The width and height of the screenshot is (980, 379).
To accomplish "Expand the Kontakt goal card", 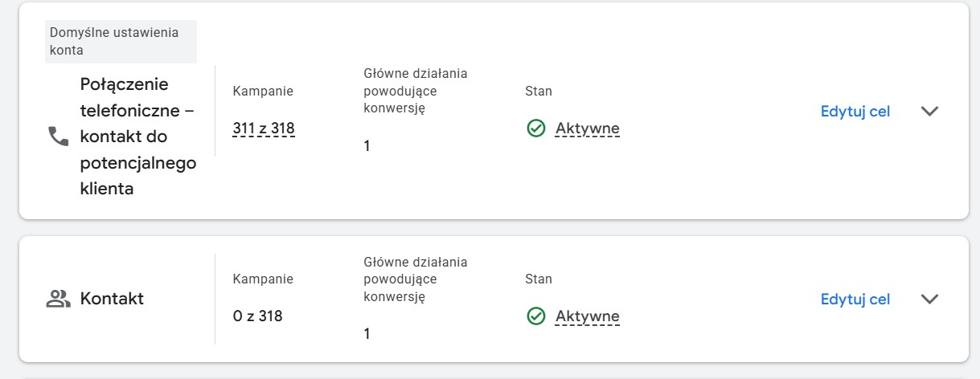I will [x=929, y=299].
